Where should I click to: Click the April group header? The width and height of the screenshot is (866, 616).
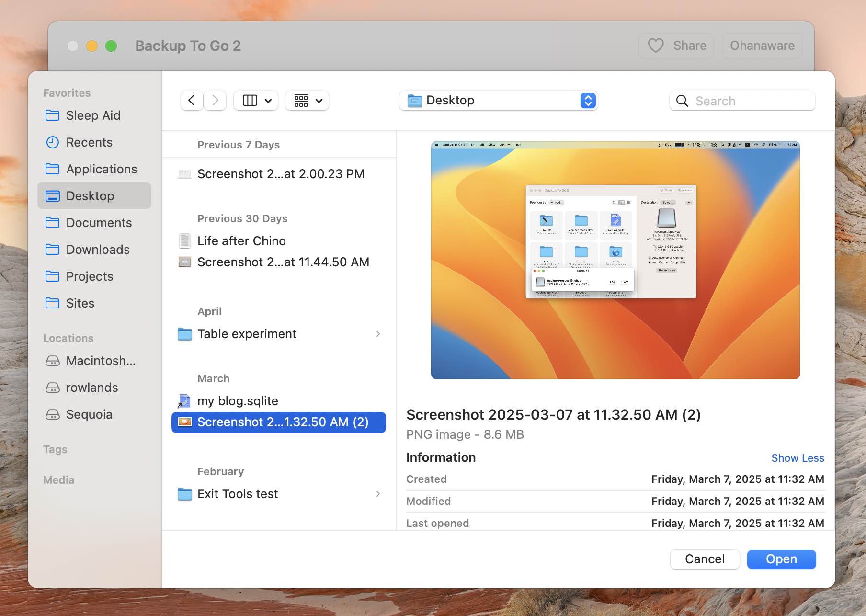209,311
